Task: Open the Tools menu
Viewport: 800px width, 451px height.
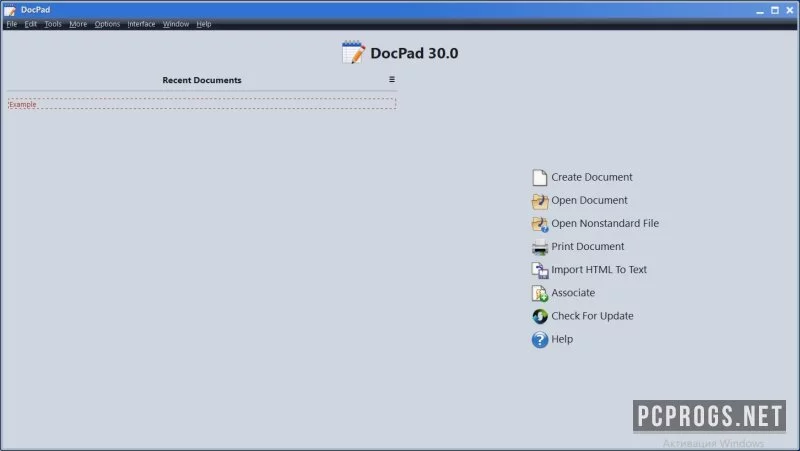Action: (x=53, y=24)
